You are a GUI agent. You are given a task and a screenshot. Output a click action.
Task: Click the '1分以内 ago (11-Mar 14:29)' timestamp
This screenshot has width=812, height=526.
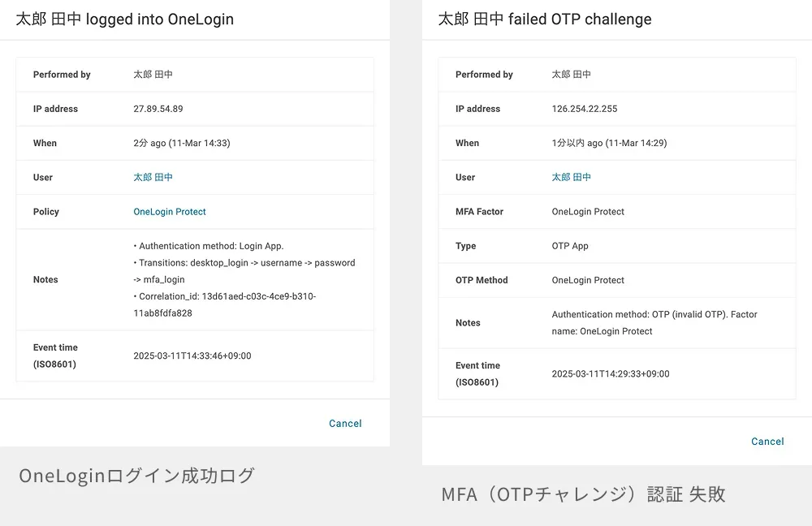pos(609,143)
